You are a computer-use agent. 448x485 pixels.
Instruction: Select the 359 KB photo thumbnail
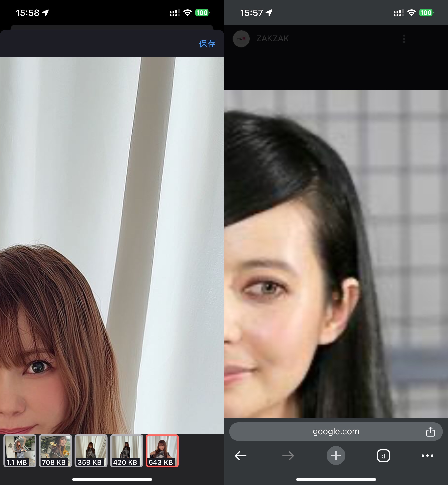(91, 451)
